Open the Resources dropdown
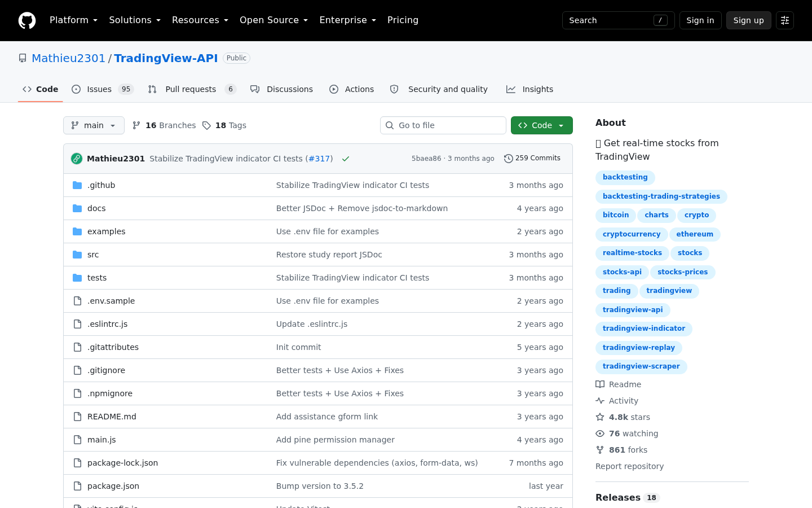This screenshot has width=812, height=508. click(200, 20)
